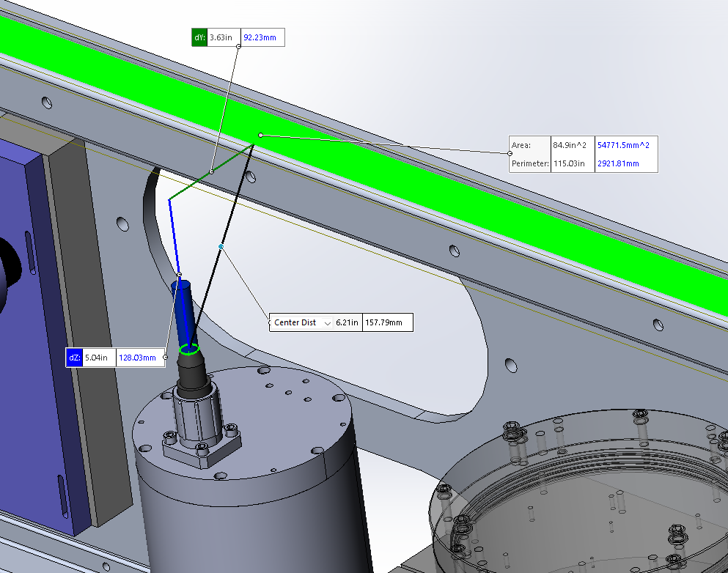728x573 pixels.
Task: Select the green circular edge on blue shaft
Action: pyautogui.click(x=189, y=349)
